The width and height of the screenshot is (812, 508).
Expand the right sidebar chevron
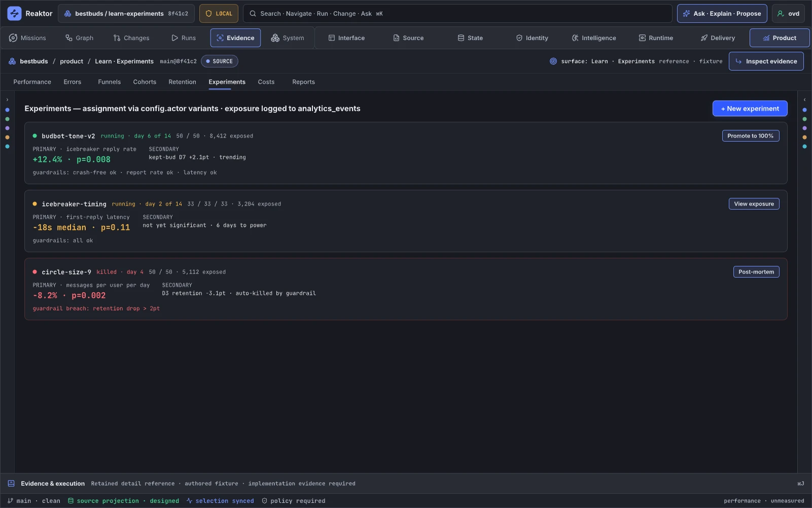[x=804, y=100]
